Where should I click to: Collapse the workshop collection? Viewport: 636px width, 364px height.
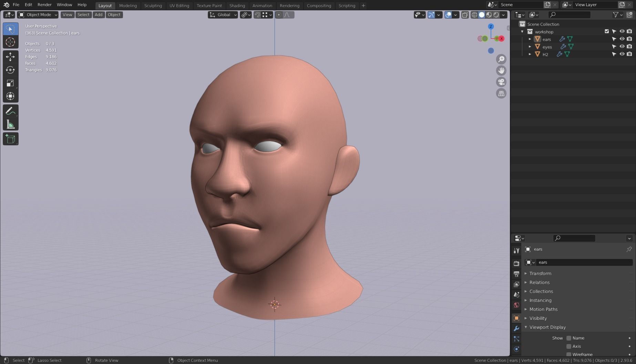[x=522, y=32]
